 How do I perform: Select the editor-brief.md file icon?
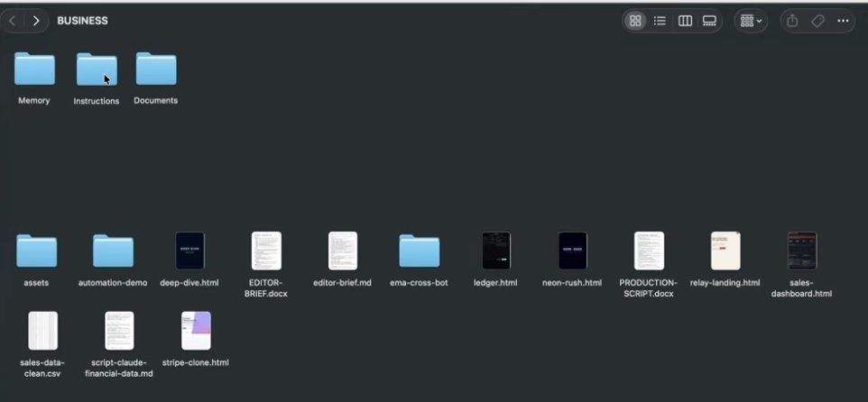343,251
